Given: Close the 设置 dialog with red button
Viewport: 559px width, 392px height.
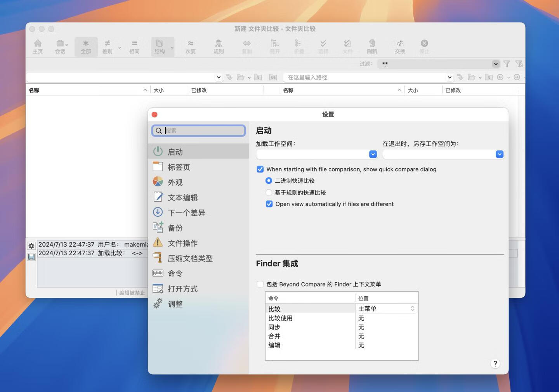Looking at the screenshot, I should [x=155, y=114].
